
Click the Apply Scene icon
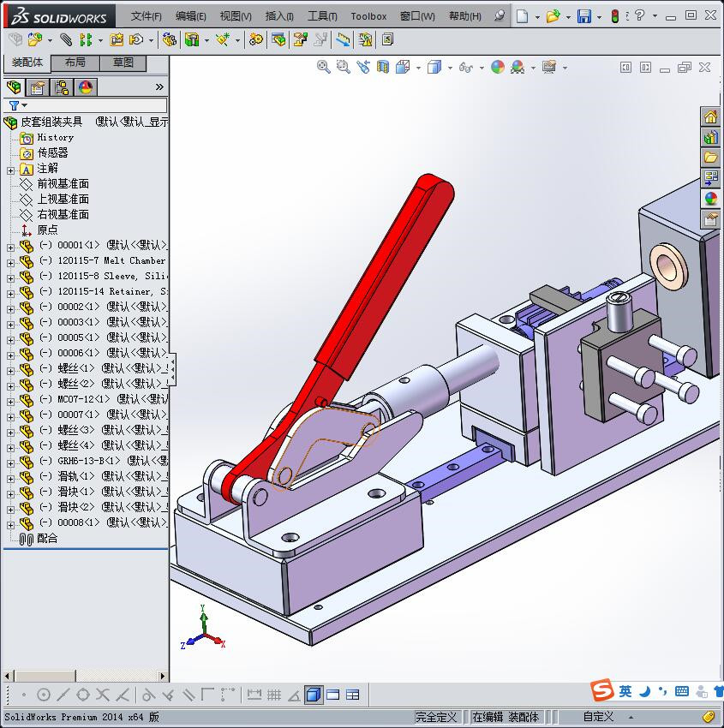[518, 68]
